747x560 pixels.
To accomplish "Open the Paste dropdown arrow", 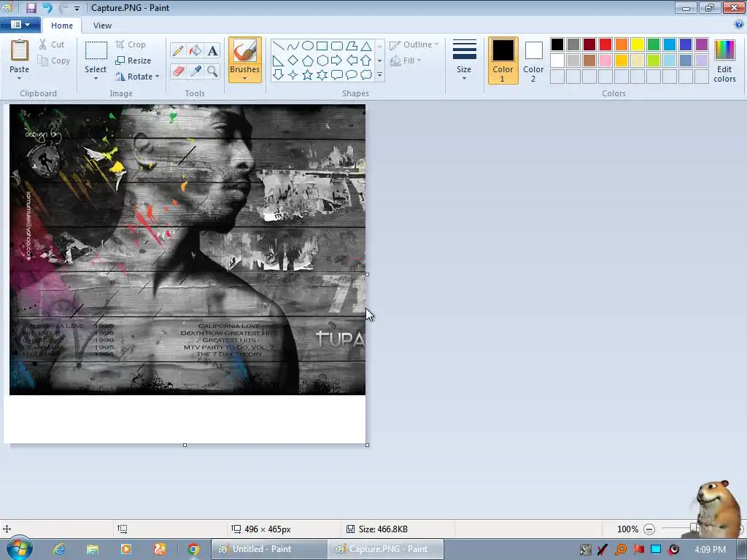I will [19, 78].
